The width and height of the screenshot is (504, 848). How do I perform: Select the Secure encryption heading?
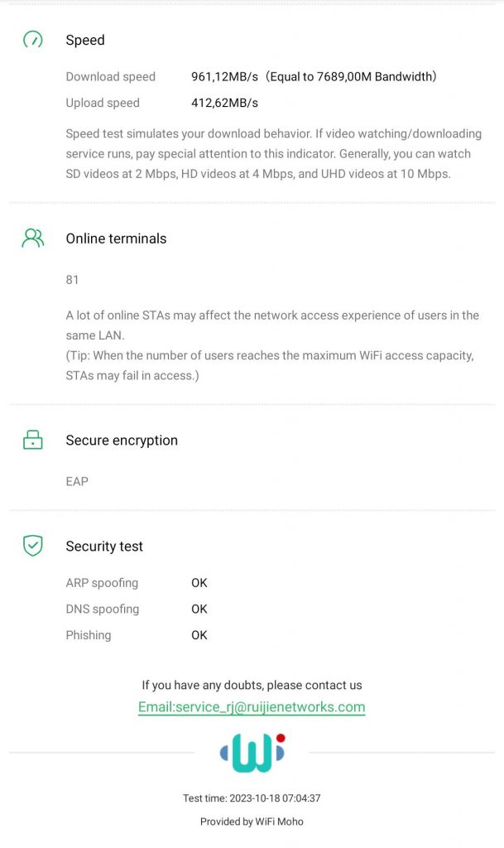pyautogui.click(x=122, y=441)
